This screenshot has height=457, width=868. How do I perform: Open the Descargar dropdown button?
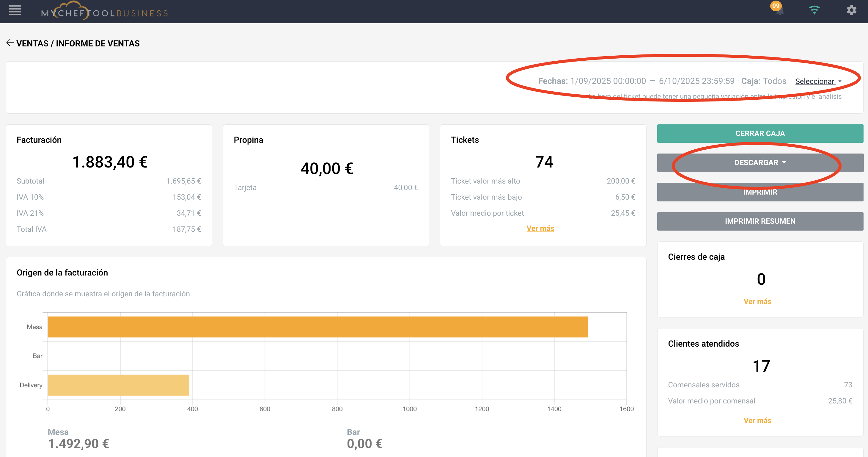759,162
